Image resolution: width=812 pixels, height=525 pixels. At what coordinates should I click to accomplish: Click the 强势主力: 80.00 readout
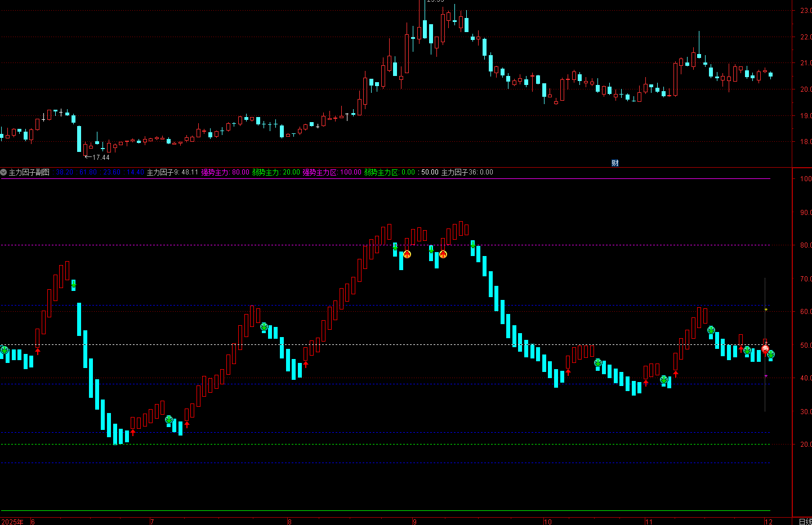click(225, 172)
